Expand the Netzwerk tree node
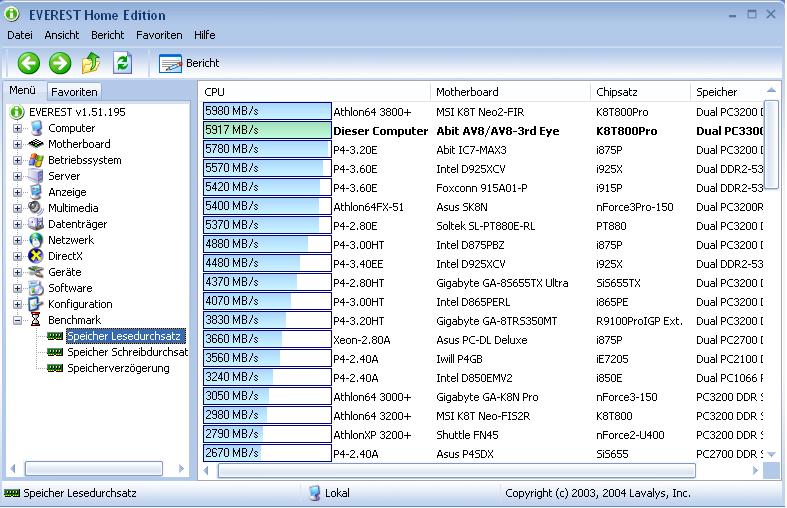The width and height of the screenshot is (787, 508). tap(18, 240)
